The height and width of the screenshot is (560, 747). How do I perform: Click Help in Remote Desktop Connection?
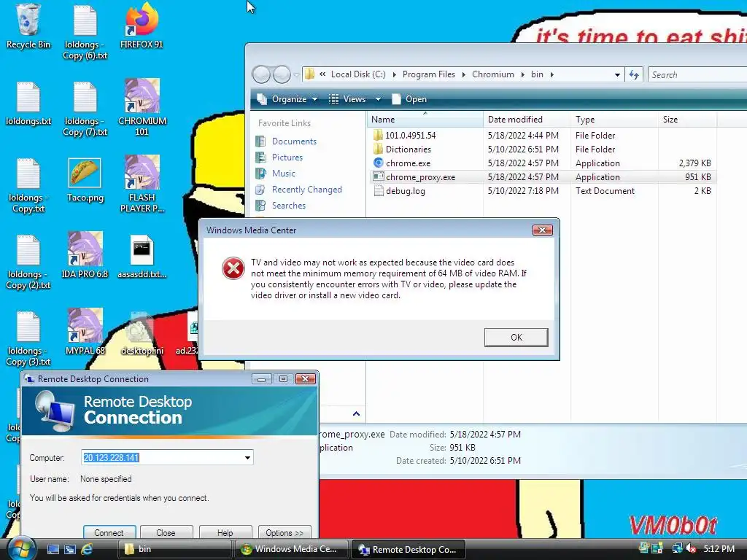pyautogui.click(x=225, y=532)
